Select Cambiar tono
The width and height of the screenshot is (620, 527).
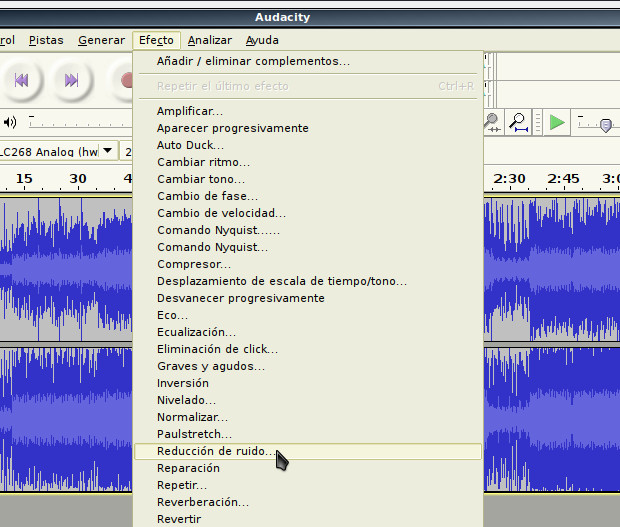point(308,179)
